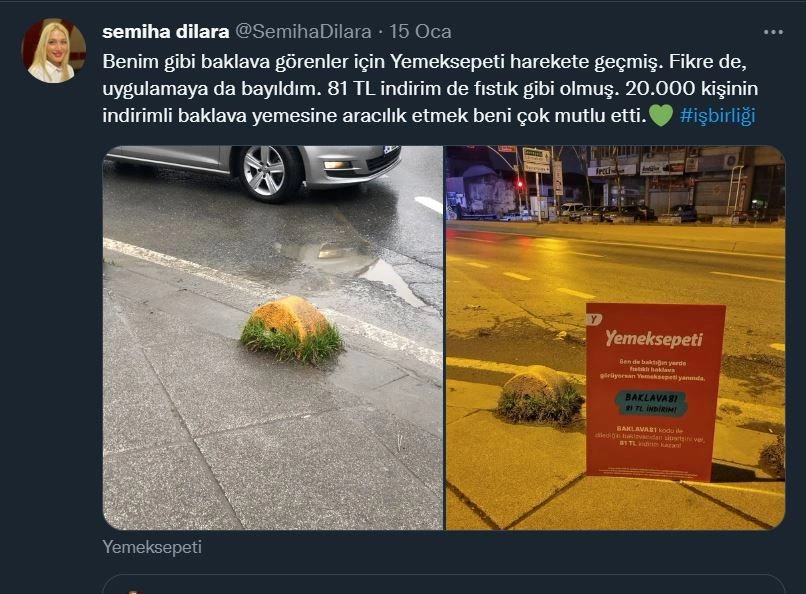Visit the @SemihaDilara handle link

303,32
